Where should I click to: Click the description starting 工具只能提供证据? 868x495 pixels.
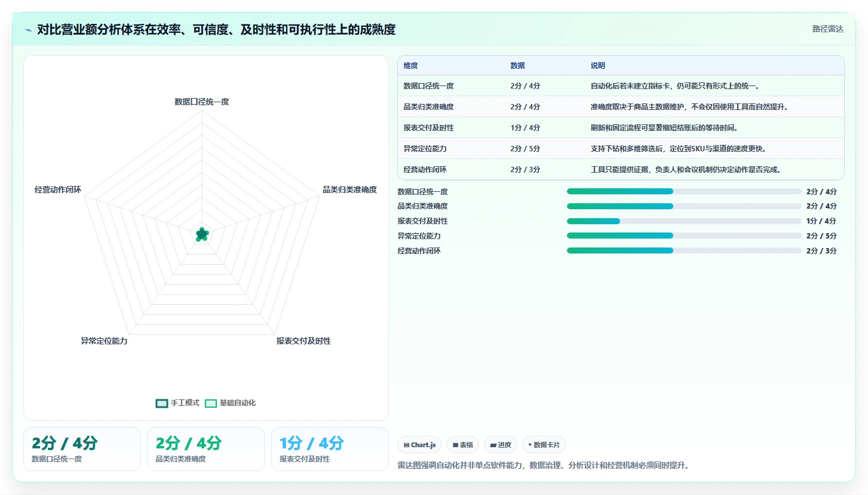click(x=686, y=170)
